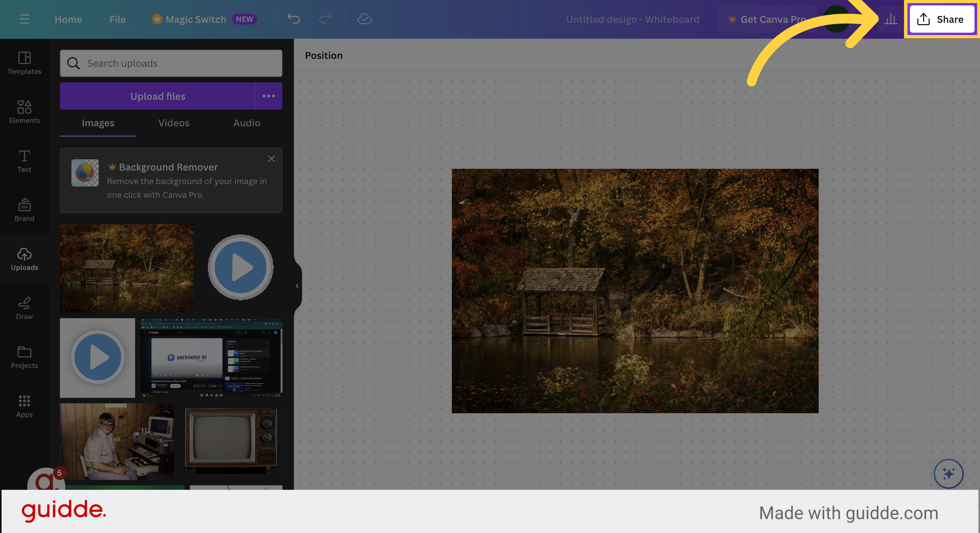Click Upload files button
The width and height of the screenshot is (980, 533).
point(158,95)
